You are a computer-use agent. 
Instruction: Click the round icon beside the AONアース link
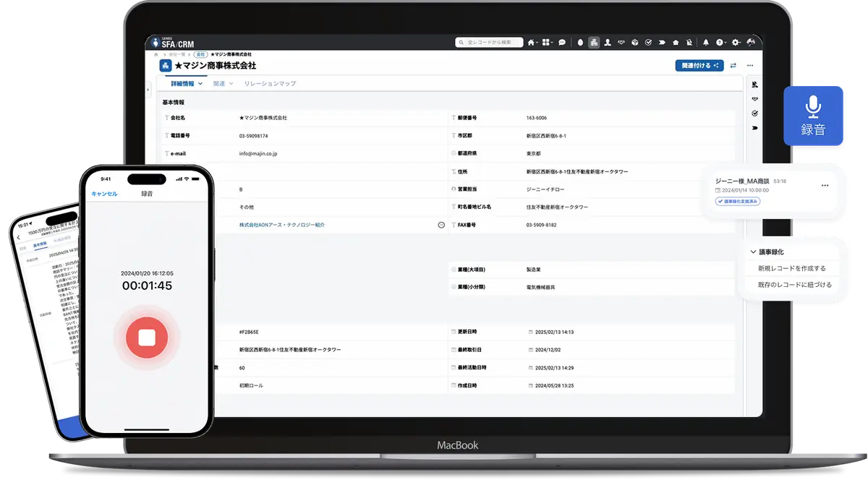click(441, 225)
